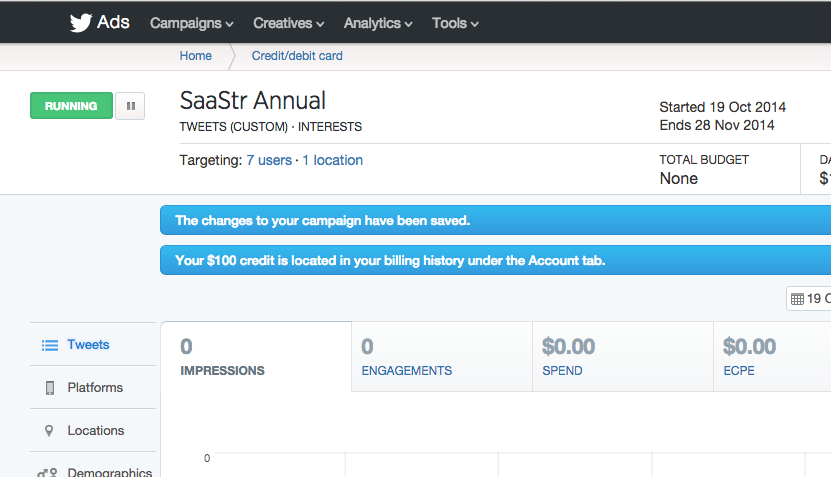Click the Demographics gender icon
Viewport: 831px width, 477px height.
[47, 472]
